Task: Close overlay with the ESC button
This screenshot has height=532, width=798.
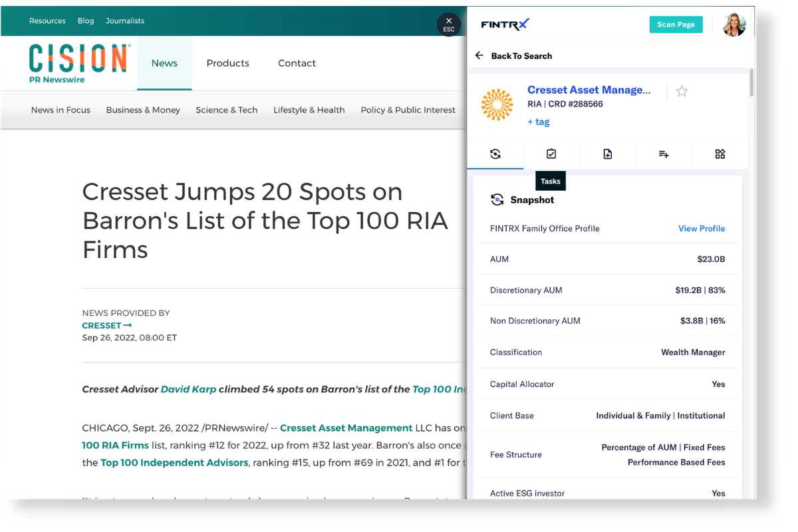Action: coord(449,25)
